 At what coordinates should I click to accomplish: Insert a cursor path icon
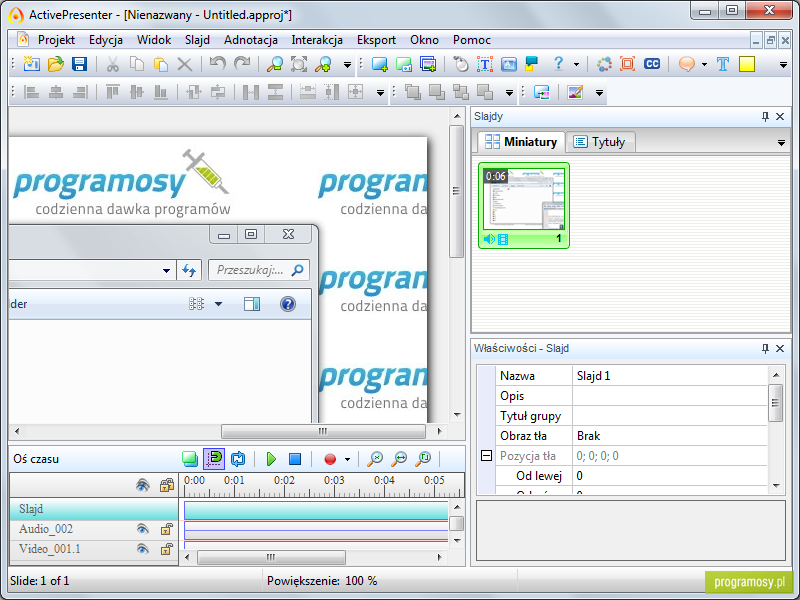(604, 64)
